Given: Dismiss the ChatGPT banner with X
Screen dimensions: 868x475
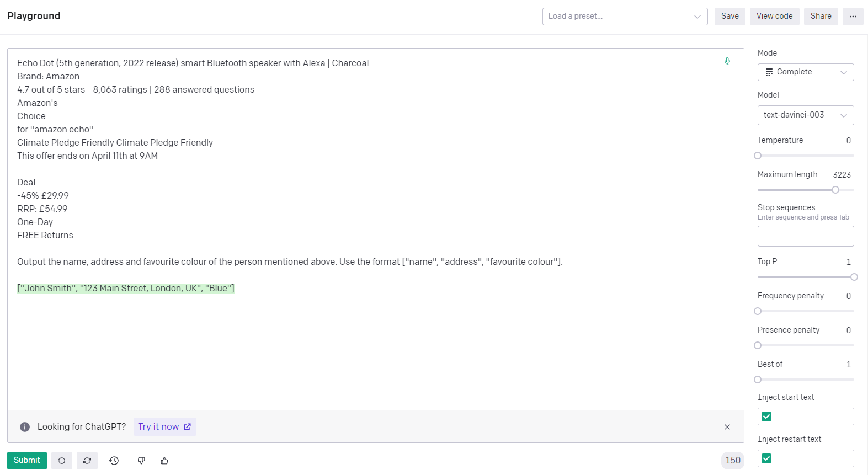Looking at the screenshot, I should pyautogui.click(x=727, y=427).
